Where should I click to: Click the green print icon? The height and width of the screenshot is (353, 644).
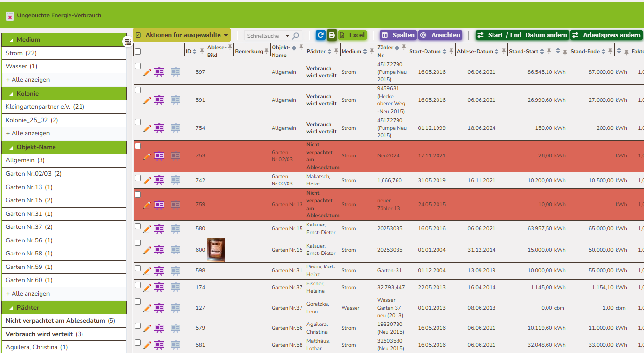coord(332,35)
